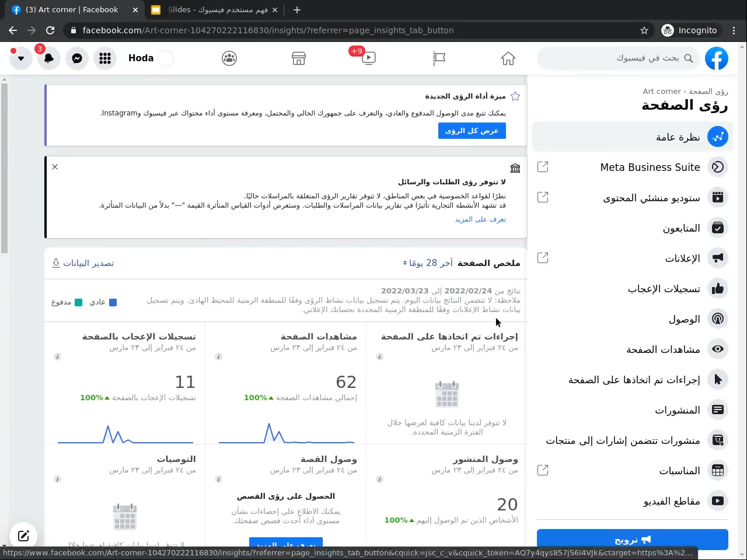
Task: Click the 20 post reach total
Action: pyautogui.click(x=507, y=505)
